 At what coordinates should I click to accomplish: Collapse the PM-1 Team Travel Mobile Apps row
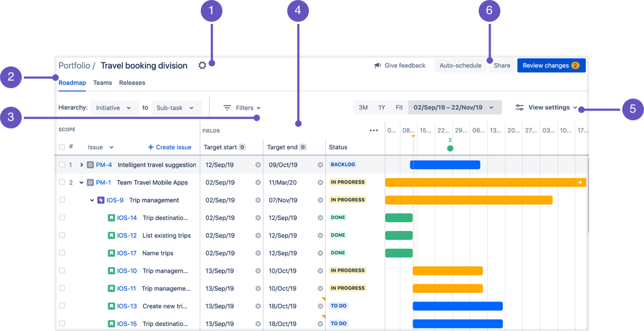tap(82, 182)
